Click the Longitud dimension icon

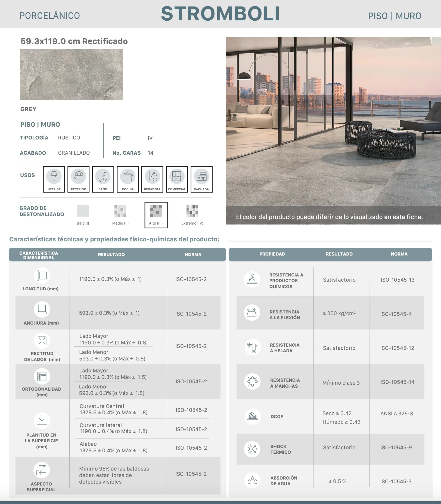pos(42,275)
